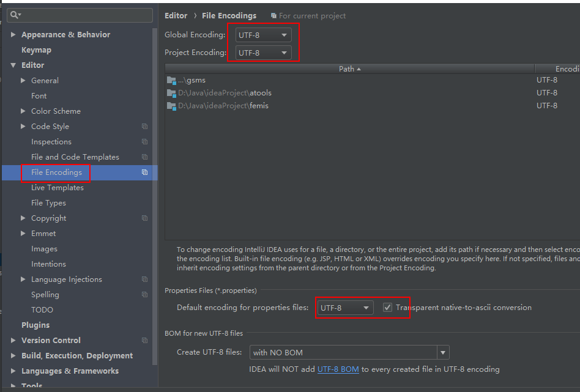Click the Encoding column header
This screenshot has height=392, width=580.
tap(558, 68)
